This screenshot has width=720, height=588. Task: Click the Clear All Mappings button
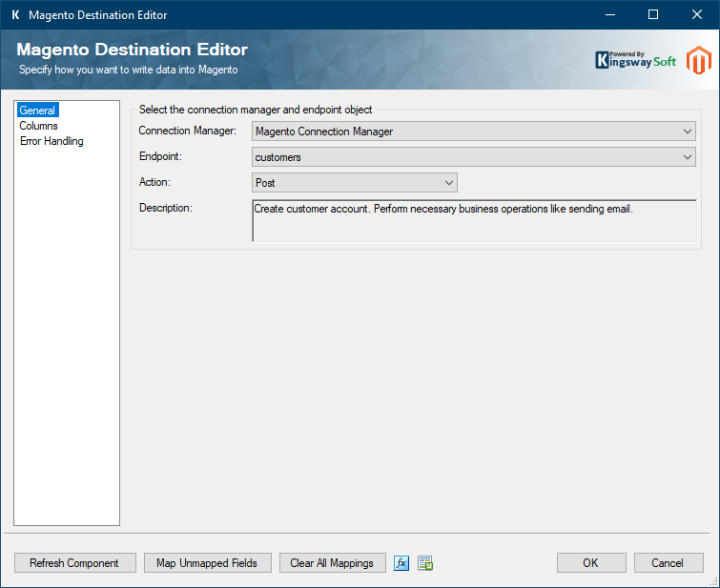click(x=333, y=563)
